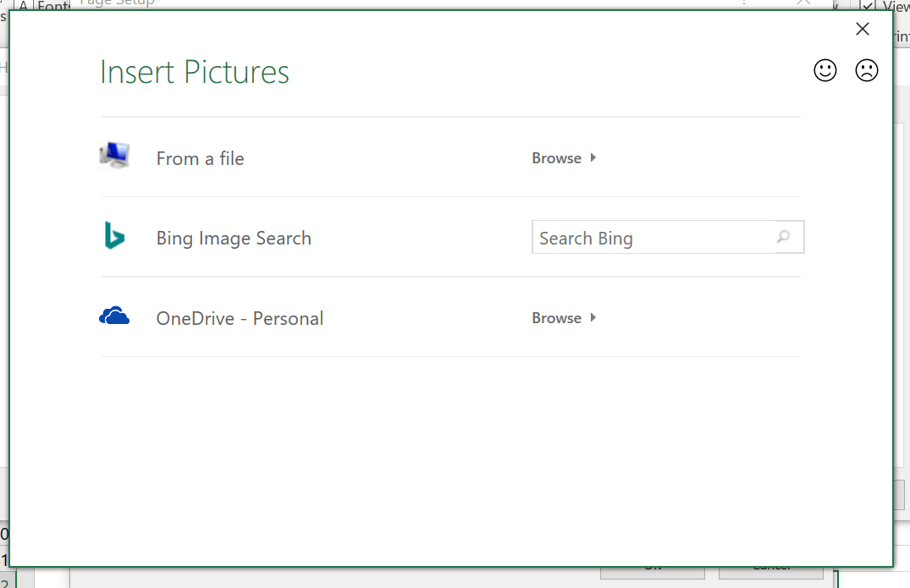Select the Bing Image Search label

234,239
